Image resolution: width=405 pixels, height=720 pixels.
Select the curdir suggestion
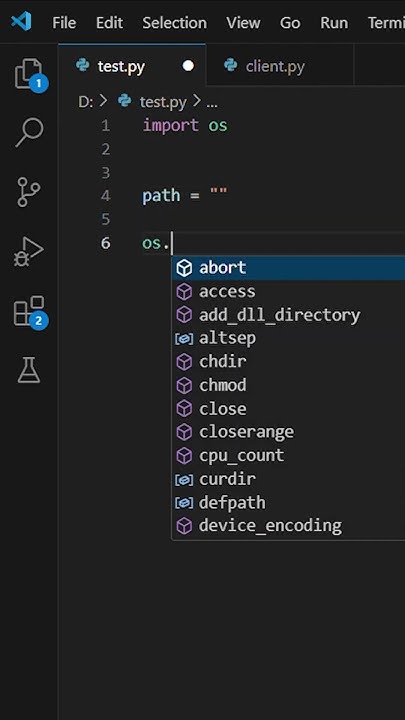point(288,479)
